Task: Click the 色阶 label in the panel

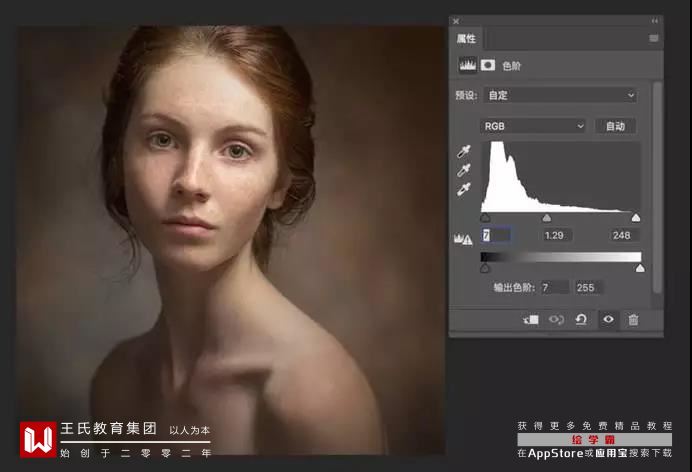Action: coord(511,66)
